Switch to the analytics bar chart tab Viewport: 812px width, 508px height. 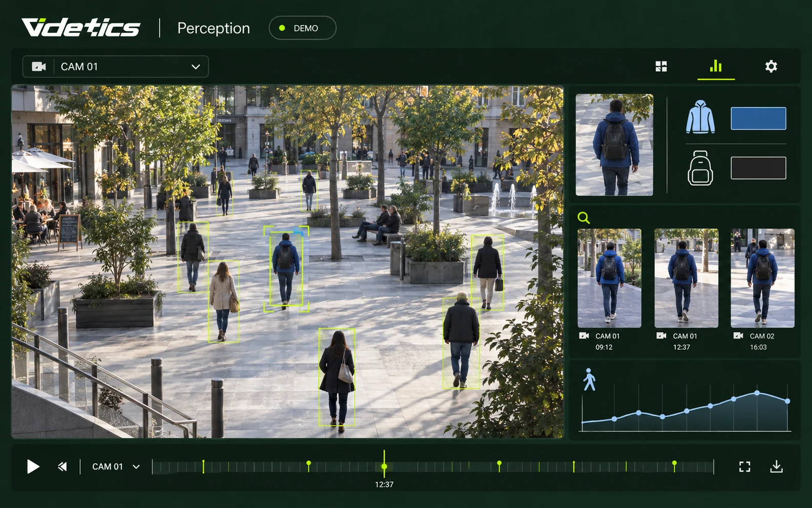[716, 66]
